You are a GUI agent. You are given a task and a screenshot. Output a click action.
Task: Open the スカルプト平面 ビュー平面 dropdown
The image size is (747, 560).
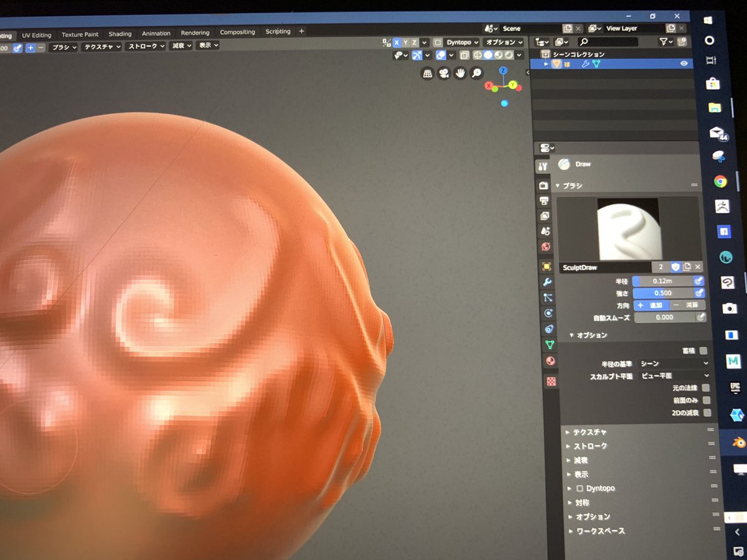click(x=674, y=376)
